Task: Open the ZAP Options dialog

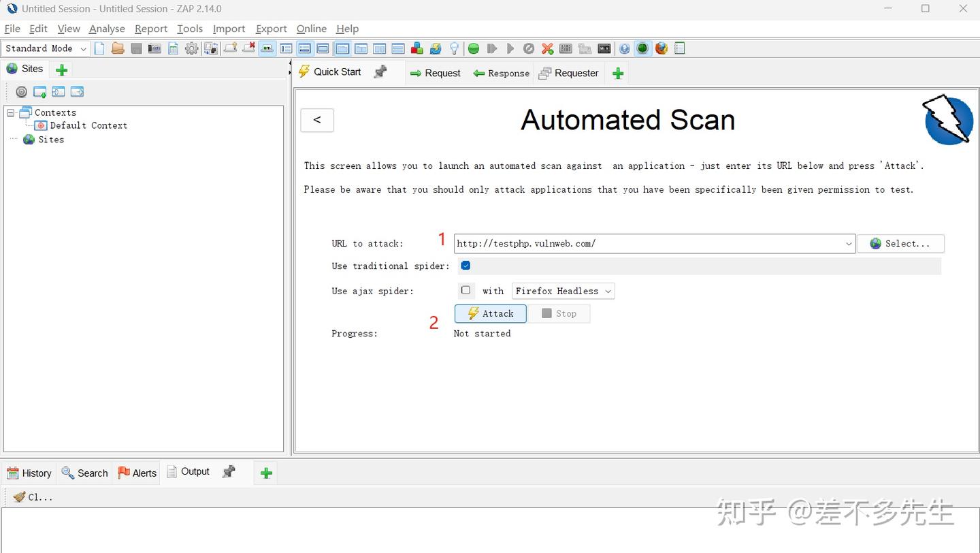Action: (x=191, y=48)
